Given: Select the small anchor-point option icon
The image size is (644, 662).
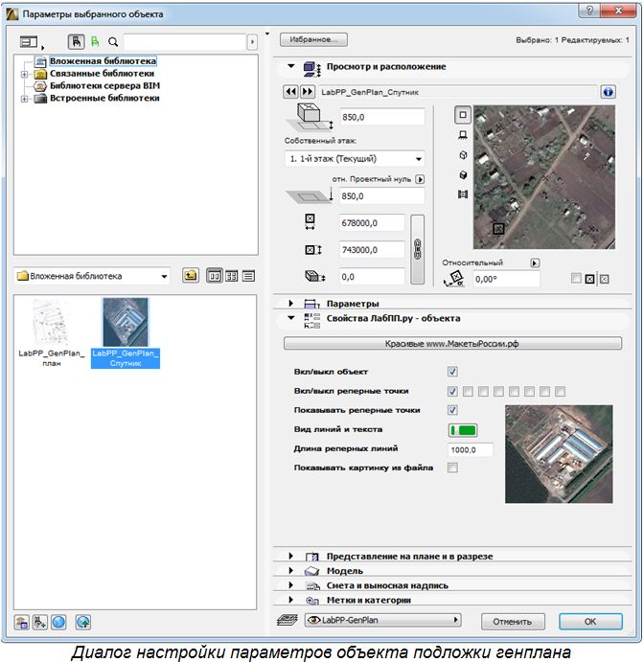Looking at the screenshot, I should pyautogui.click(x=605, y=279).
